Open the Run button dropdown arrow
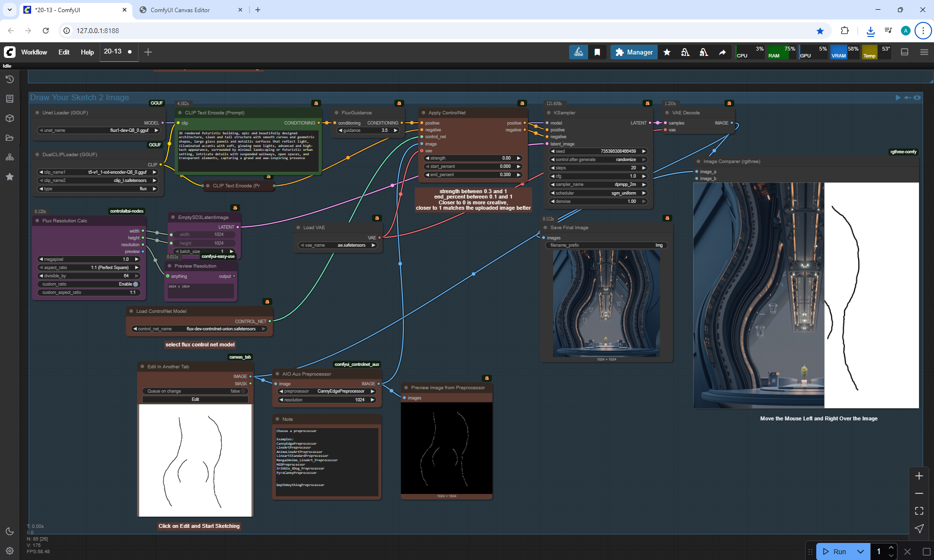The image size is (934, 560). pyautogui.click(x=861, y=551)
